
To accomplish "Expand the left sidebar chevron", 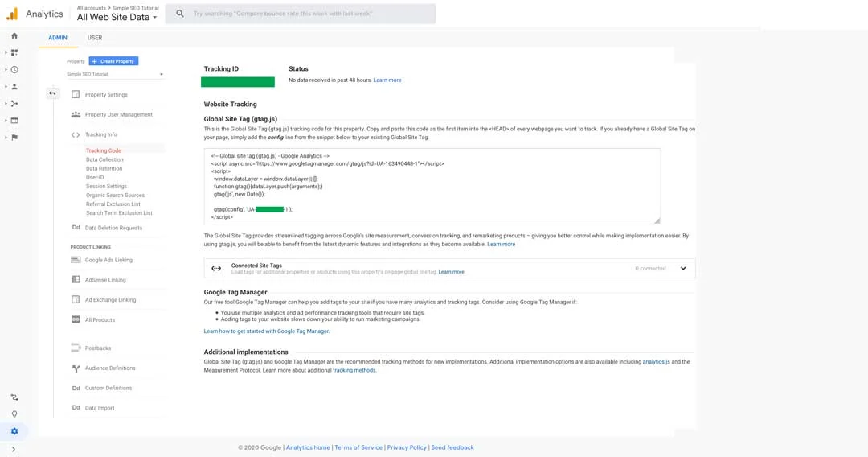I will [14, 449].
